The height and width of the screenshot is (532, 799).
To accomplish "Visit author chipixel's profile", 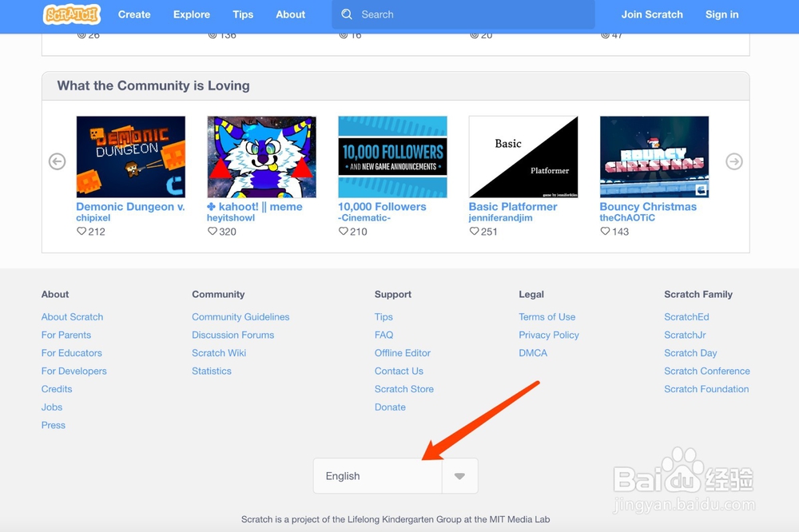I will pyautogui.click(x=93, y=217).
